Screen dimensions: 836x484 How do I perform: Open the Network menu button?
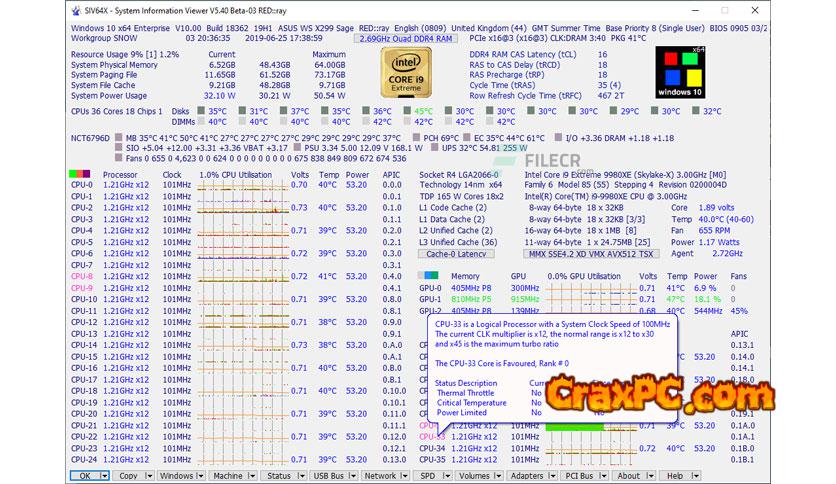[x=379, y=476]
